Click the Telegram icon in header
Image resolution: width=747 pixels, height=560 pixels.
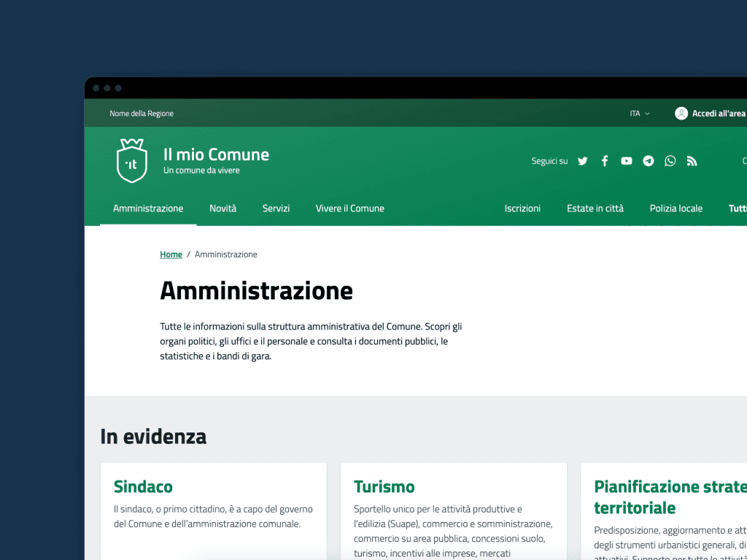648,160
